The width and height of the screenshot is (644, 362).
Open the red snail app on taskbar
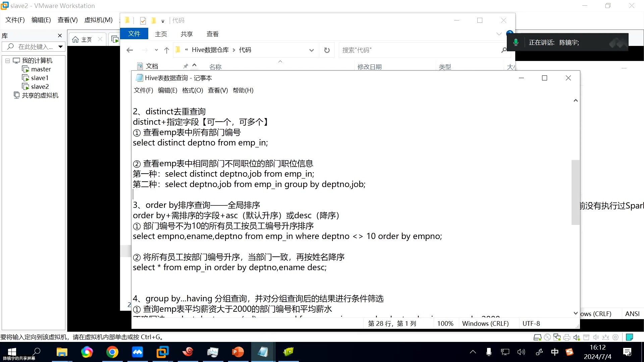[x=187, y=352]
